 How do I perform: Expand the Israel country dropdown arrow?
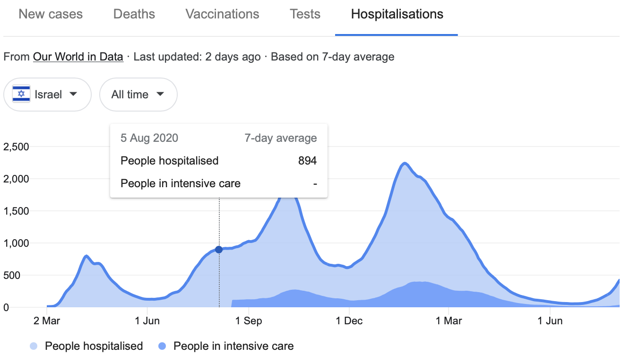coord(73,94)
